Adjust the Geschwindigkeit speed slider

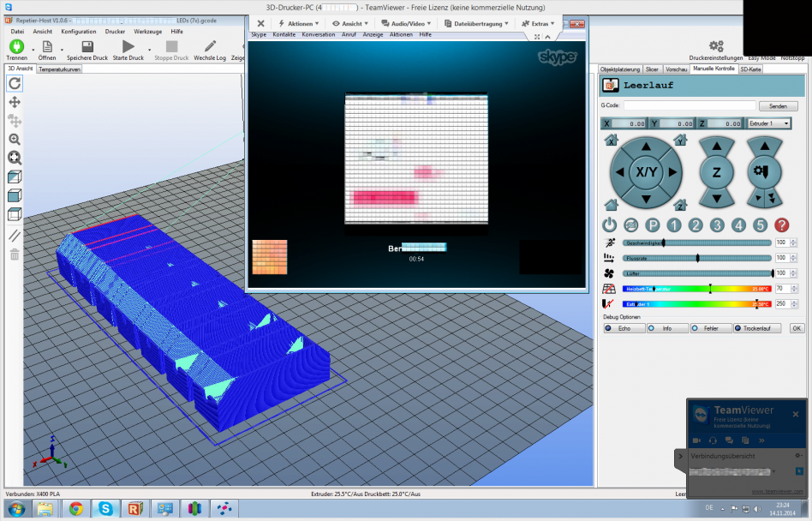tap(697, 243)
